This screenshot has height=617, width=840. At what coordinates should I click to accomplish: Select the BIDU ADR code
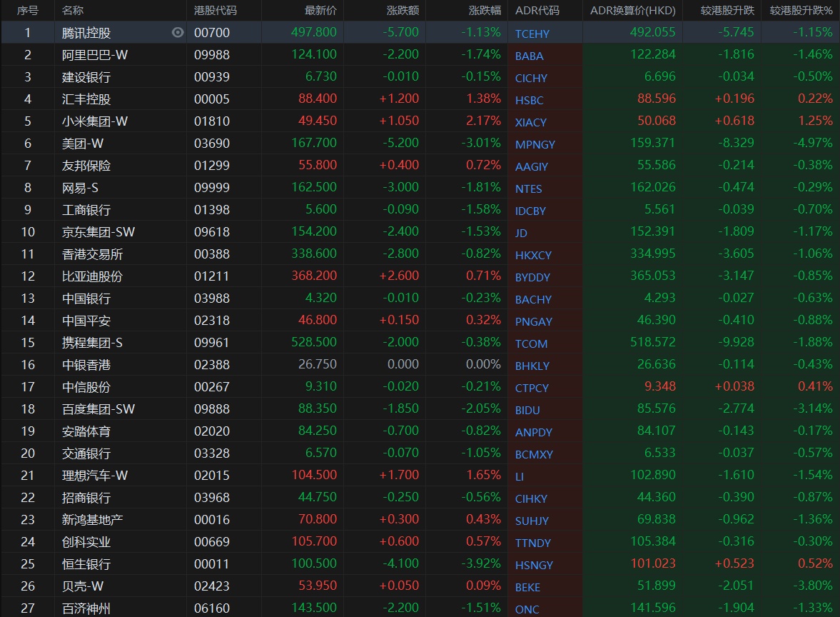[x=527, y=410]
